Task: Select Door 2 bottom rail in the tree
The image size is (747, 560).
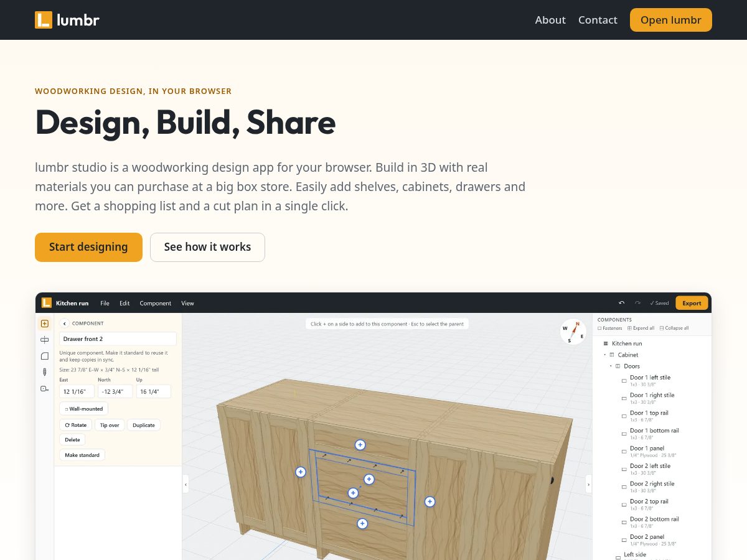Action: (x=654, y=519)
